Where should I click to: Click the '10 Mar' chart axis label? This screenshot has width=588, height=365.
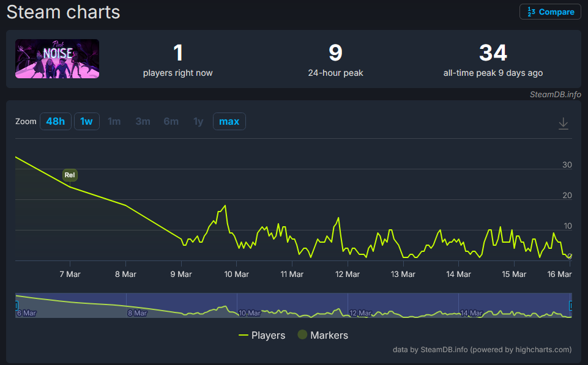pos(237,275)
